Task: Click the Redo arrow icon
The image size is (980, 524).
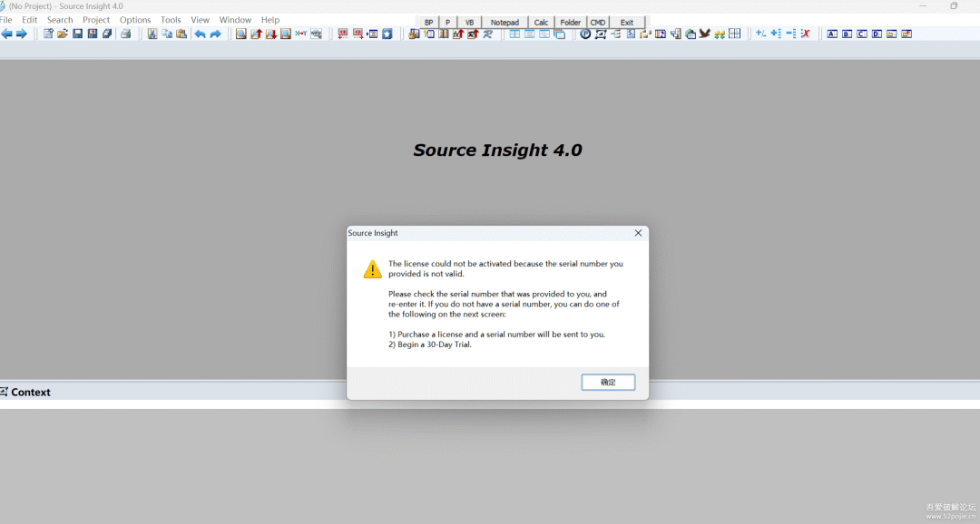Action: 215,34
